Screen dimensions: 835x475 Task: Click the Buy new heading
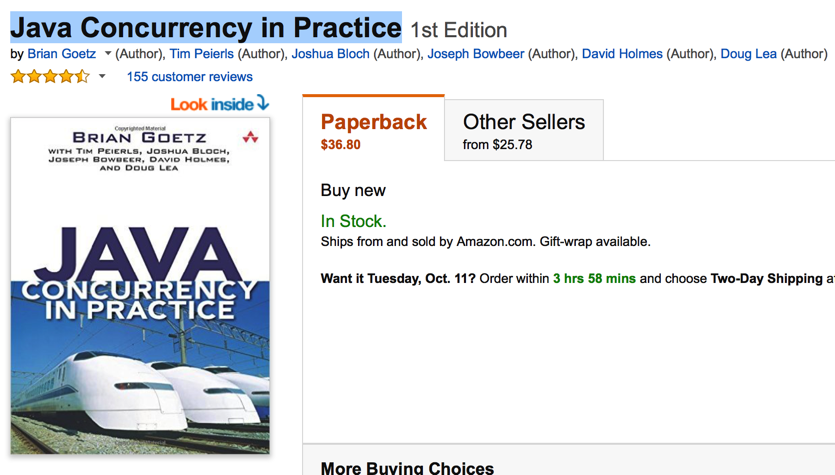click(353, 190)
